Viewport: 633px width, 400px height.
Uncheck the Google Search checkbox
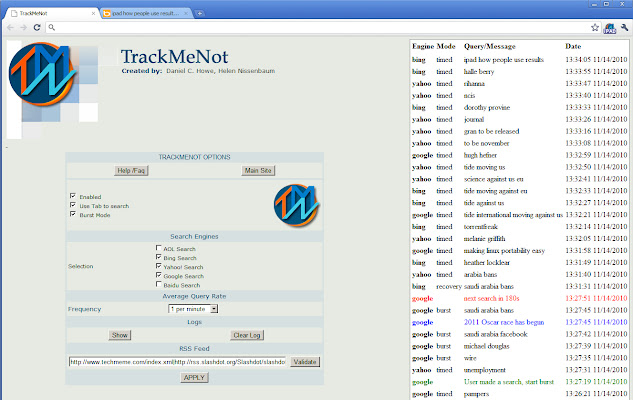point(159,275)
